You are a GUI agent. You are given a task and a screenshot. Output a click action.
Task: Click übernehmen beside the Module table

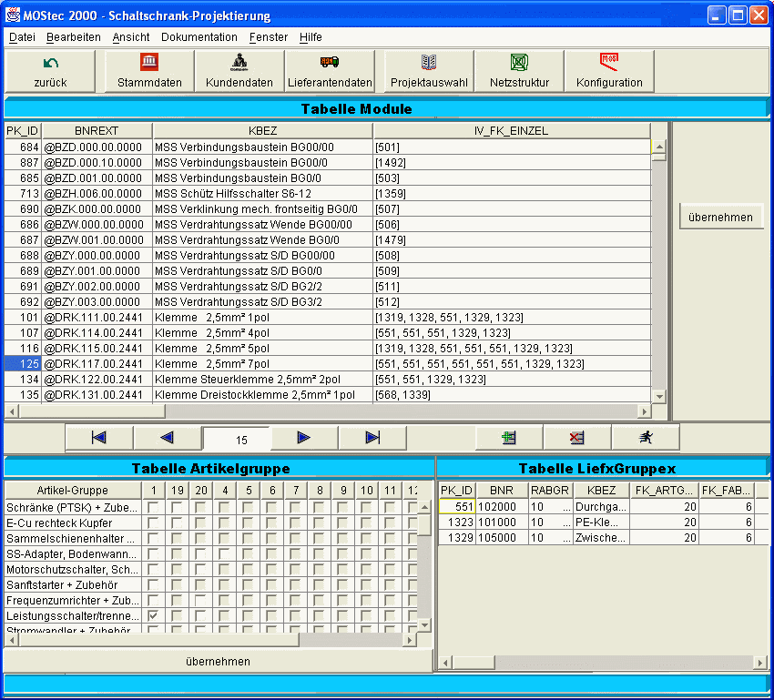coord(720,218)
